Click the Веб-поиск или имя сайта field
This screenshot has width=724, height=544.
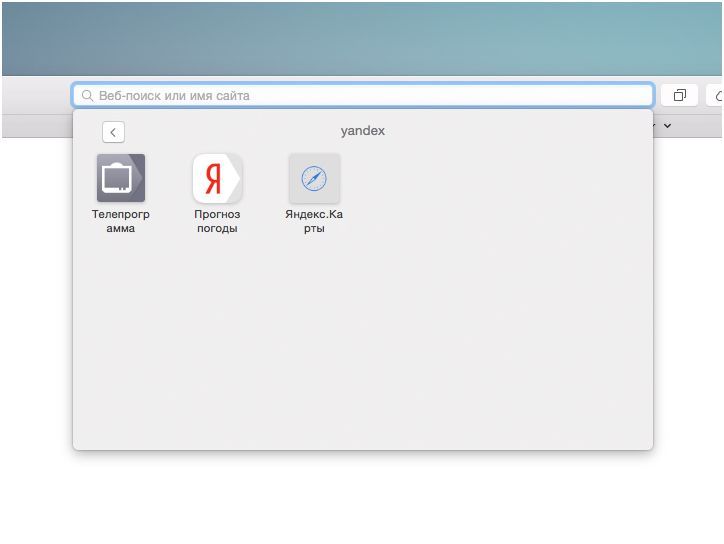pyautogui.click(x=362, y=96)
